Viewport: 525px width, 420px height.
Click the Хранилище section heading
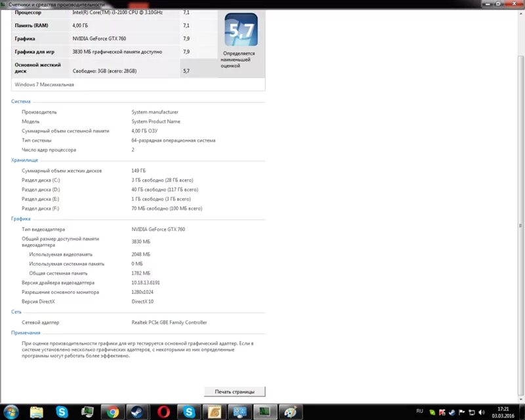pos(24,160)
